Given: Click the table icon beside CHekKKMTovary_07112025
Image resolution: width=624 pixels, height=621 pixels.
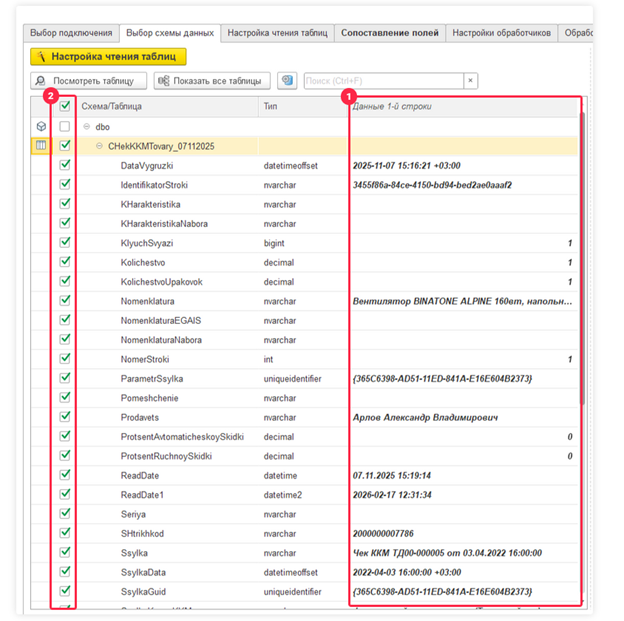Looking at the screenshot, I should click(x=41, y=146).
